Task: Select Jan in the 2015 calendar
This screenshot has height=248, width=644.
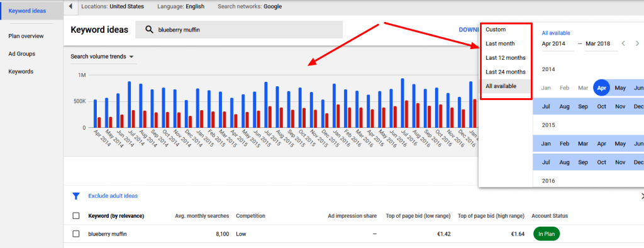Action: 546,144
